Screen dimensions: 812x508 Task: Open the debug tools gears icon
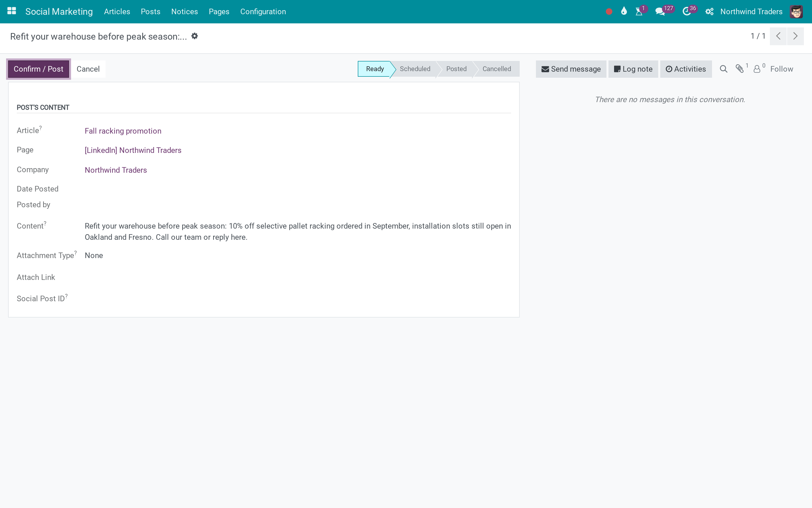[x=709, y=12]
